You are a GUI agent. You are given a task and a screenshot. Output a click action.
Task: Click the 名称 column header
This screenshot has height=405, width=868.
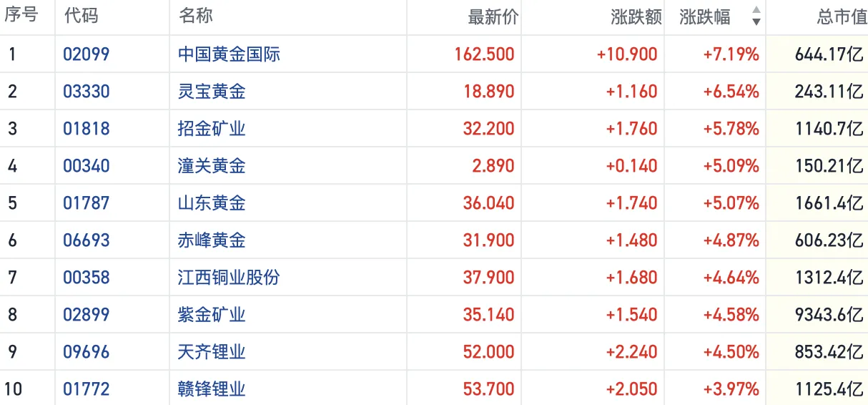(x=195, y=16)
